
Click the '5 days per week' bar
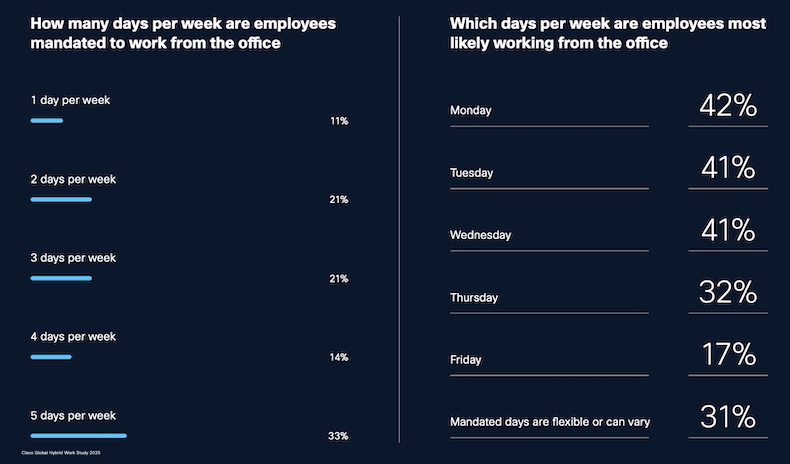79,436
